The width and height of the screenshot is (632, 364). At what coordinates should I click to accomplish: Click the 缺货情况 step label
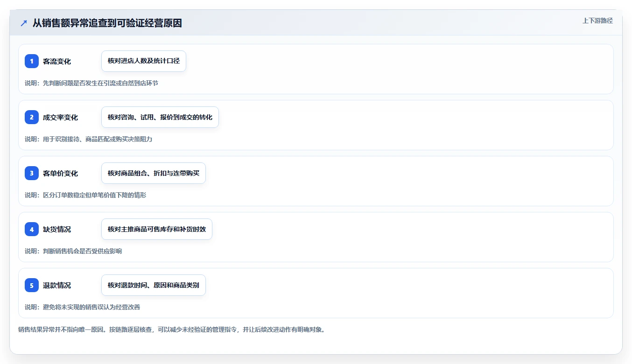coord(57,229)
